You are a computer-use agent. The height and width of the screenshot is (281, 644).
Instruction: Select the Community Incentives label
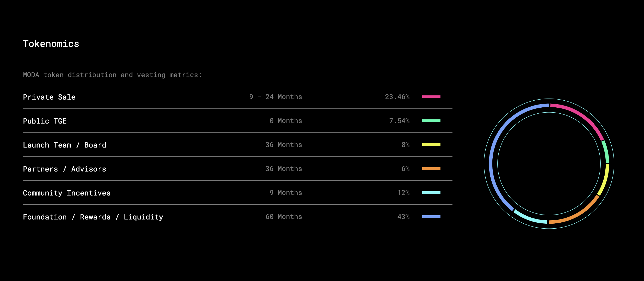tap(67, 193)
